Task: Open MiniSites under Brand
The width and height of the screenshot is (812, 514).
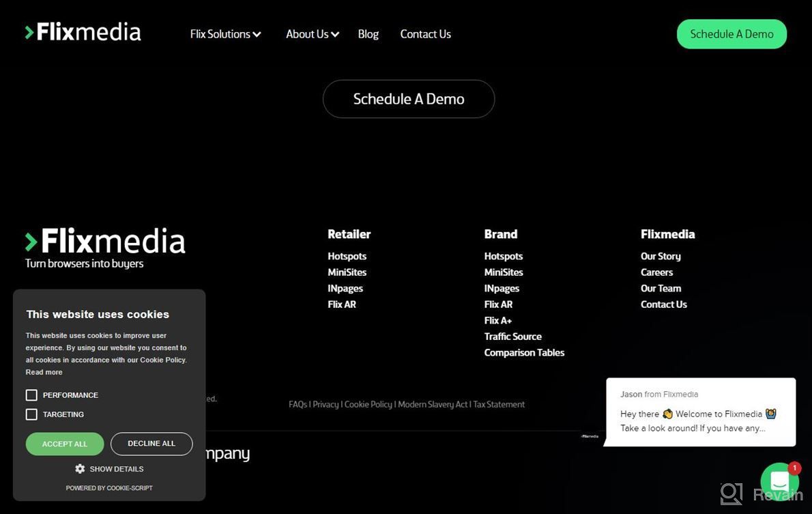Action: click(504, 272)
